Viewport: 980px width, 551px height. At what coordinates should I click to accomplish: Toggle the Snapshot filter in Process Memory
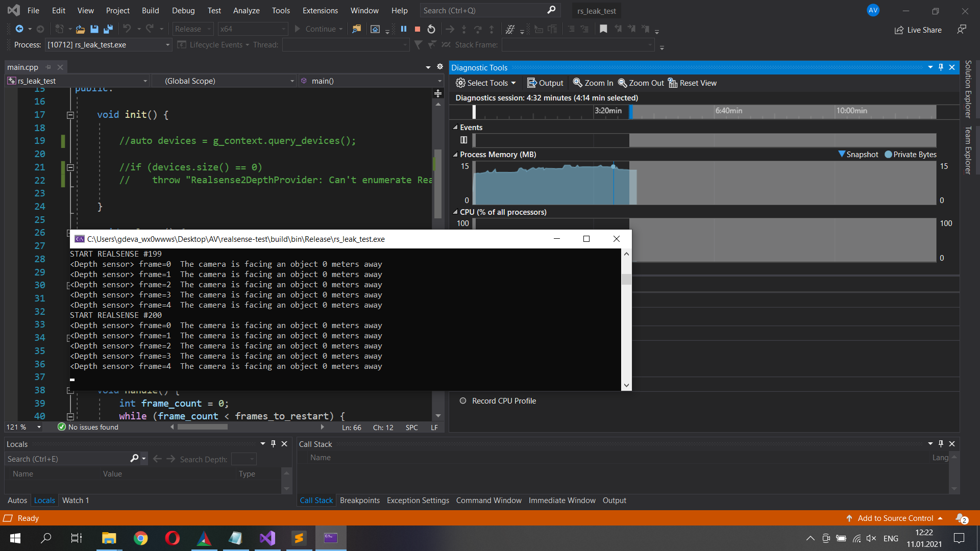pyautogui.click(x=859, y=154)
